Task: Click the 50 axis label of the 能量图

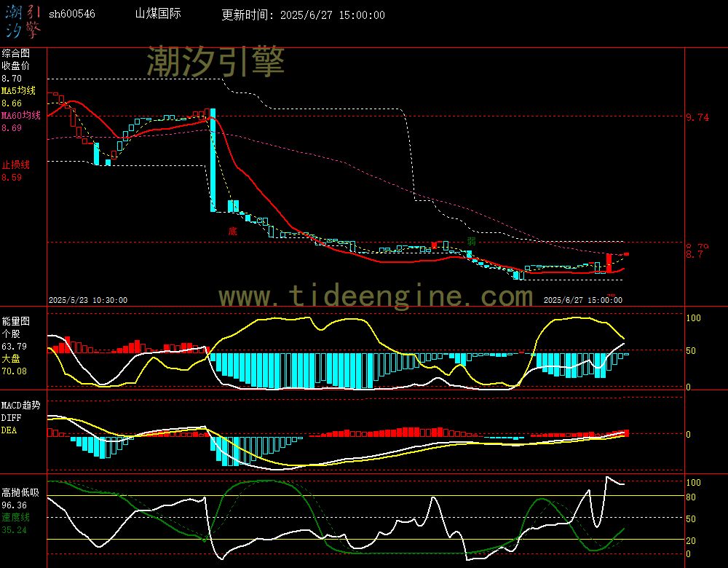Action: (691, 351)
